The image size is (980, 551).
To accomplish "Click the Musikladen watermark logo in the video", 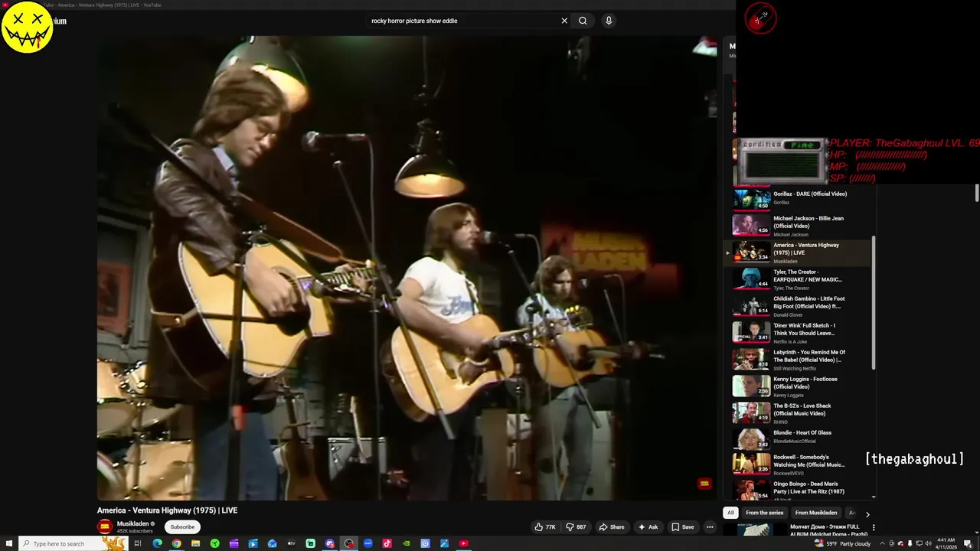I will 704,484.
